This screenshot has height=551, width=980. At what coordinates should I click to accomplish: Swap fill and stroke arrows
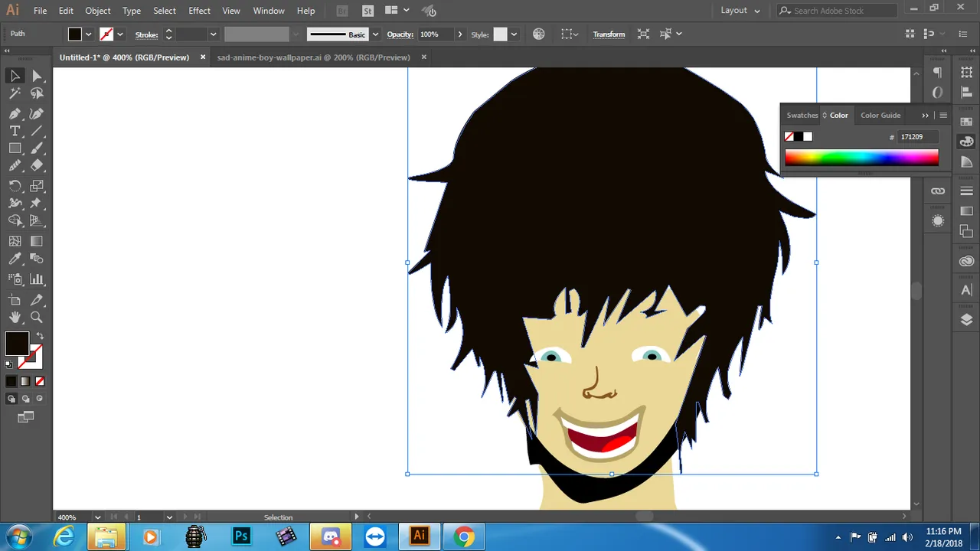(x=40, y=336)
